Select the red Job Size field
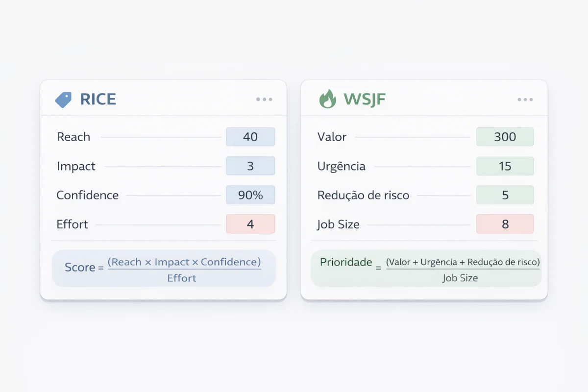Screen dimensions: 588x392 click(x=505, y=224)
